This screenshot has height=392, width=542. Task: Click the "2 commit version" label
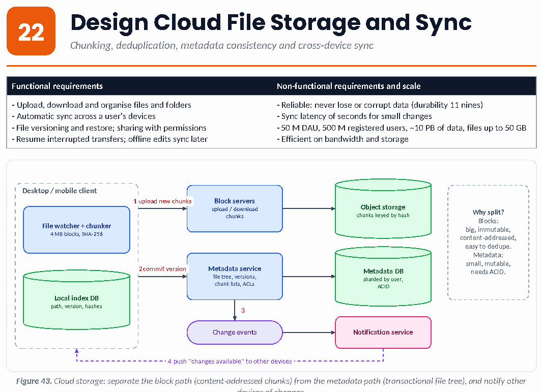point(162,268)
